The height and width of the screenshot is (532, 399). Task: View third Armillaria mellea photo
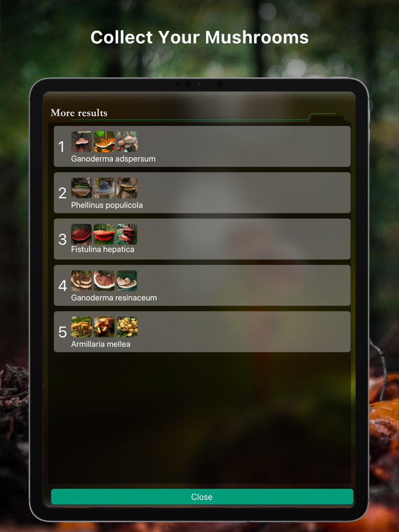[x=127, y=327]
